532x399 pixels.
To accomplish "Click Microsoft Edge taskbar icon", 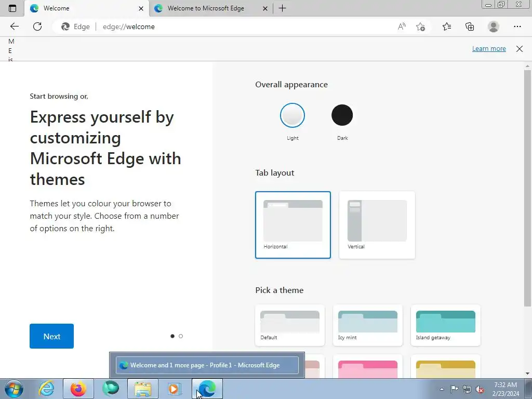I will (x=207, y=389).
